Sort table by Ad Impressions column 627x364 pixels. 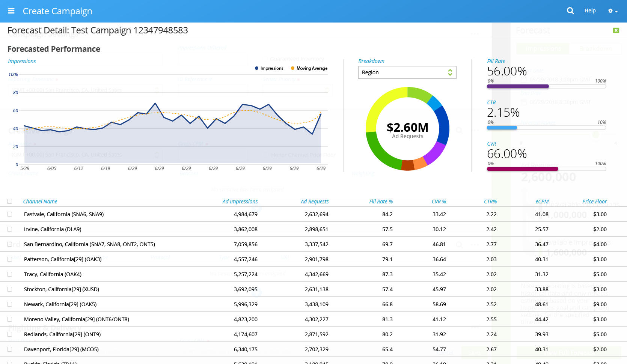[240, 202]
